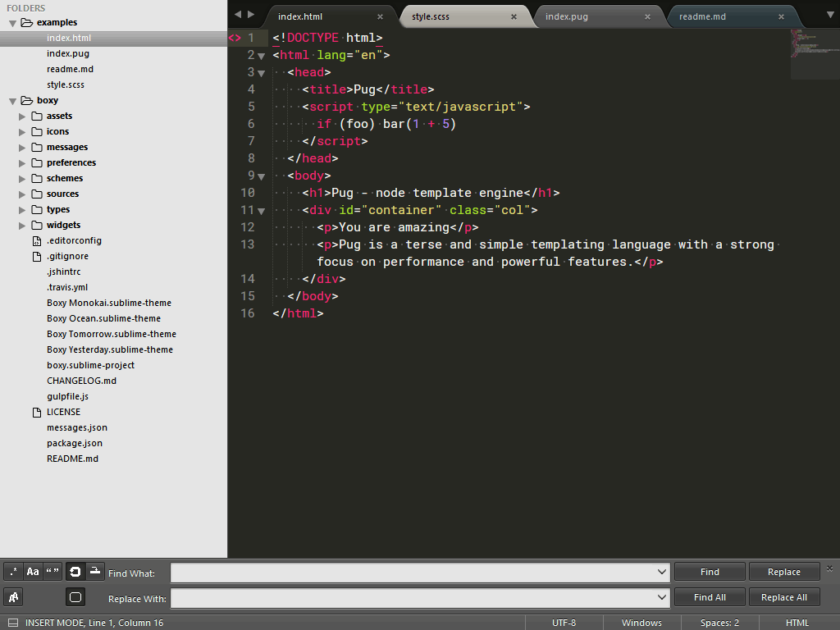Open the Find What history dropdown
The height and width of the screenshot is (630, 840).
[x=663, y=572]
